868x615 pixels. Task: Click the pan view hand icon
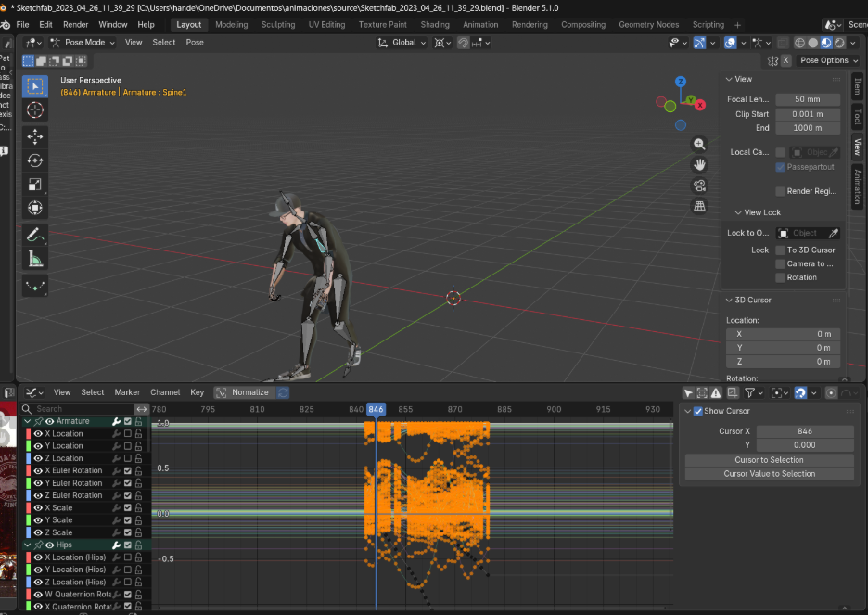pos(699,164)
